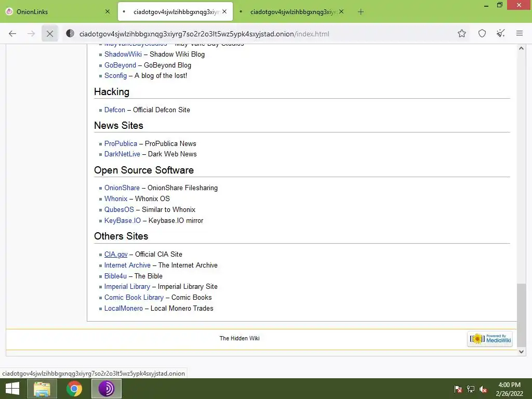This screenshot has height=399, width=532.
Task: Open the LocalMonero link
Action: pos(124,309)
